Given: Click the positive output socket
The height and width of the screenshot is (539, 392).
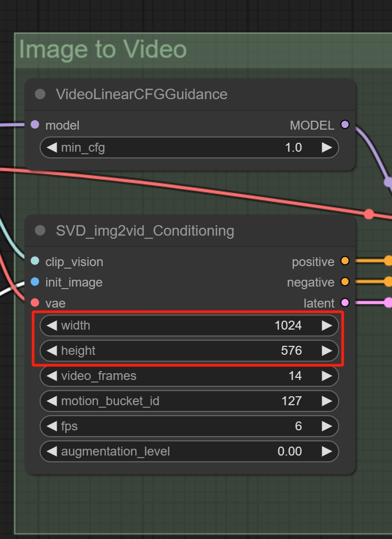Looking at the screenshot, I should (345, 261).
